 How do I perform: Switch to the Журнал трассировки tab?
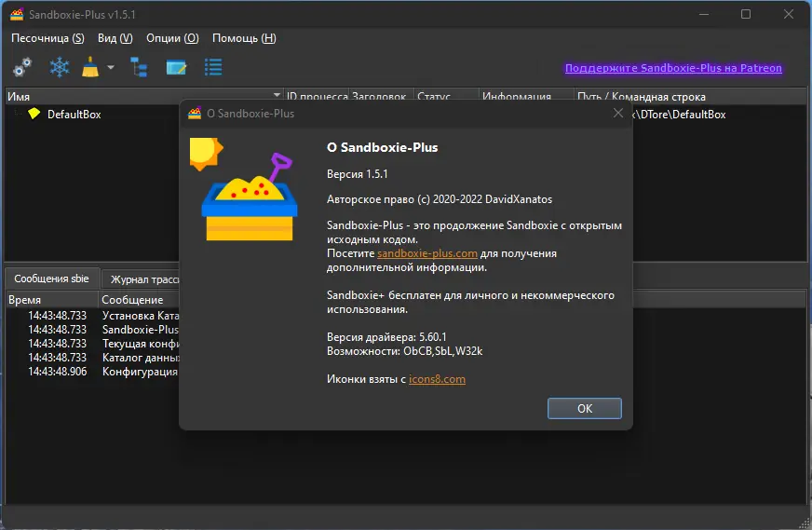(x=141, y=279)
